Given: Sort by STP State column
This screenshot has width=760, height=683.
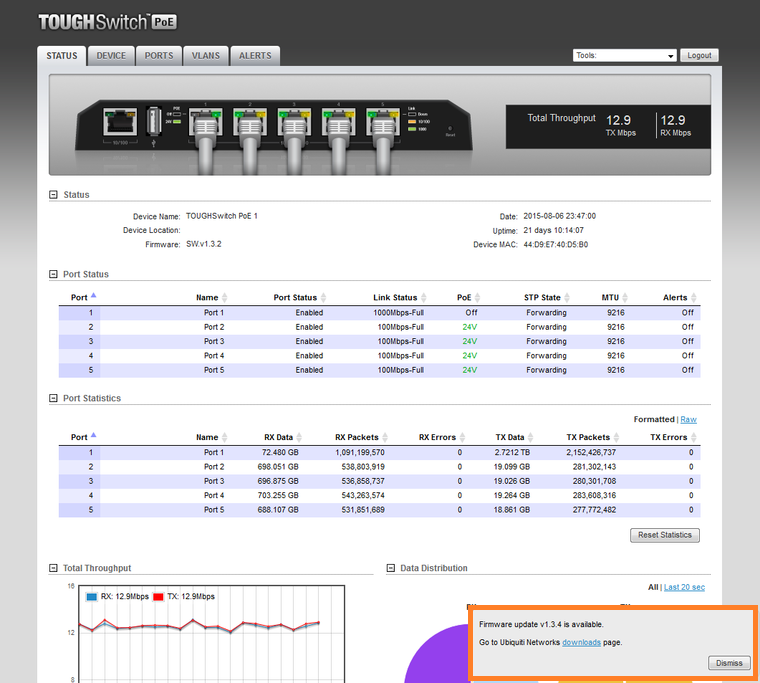Looking at the screenshot, I should point(546,297).
